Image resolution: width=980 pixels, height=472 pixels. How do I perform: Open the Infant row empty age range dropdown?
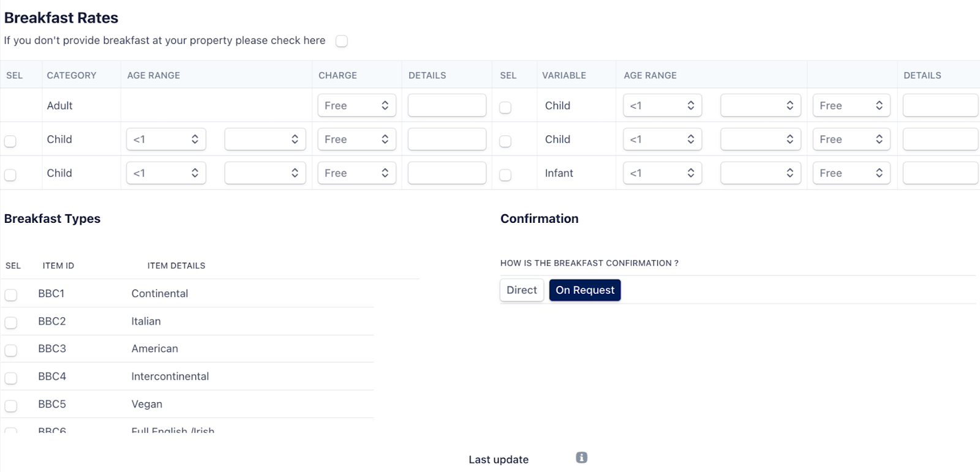coord(760,173)
